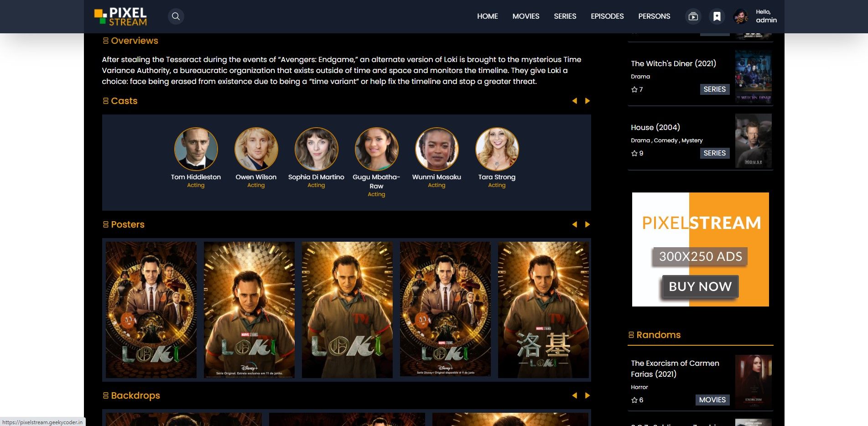The height and width of the screenshot is (426, 868).
Task: View Sophia Di Martino's profile
Action: click(x=316, y=177)
